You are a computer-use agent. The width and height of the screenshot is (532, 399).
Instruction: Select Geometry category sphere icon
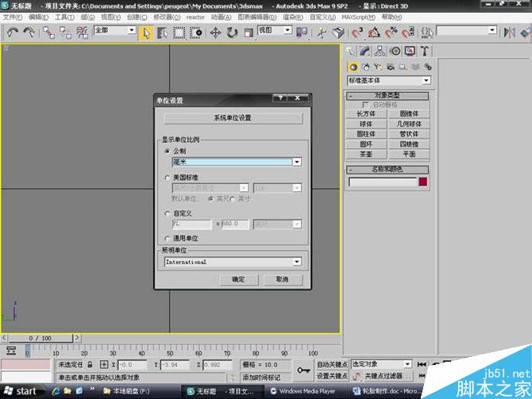tap(353, 67)
